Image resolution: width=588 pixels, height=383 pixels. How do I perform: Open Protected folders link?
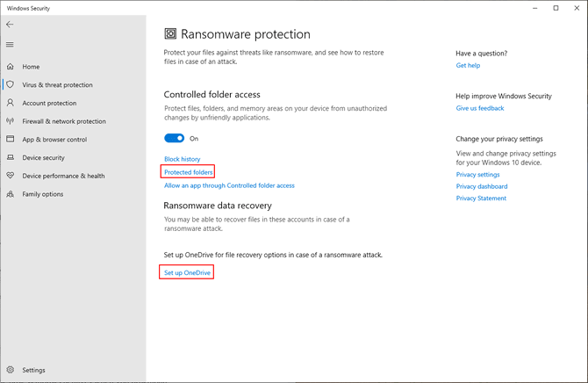click(188, 172)
